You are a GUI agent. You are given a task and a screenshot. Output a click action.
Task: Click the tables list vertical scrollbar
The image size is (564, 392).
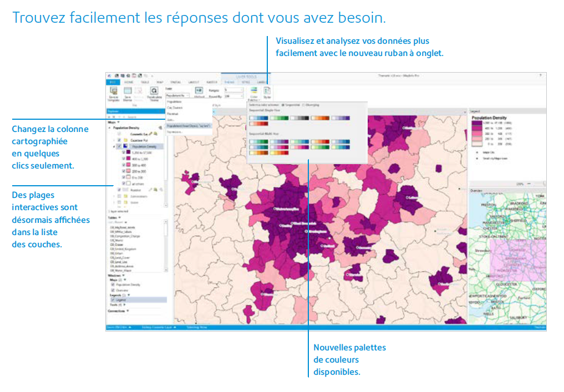tap(166, 246)
